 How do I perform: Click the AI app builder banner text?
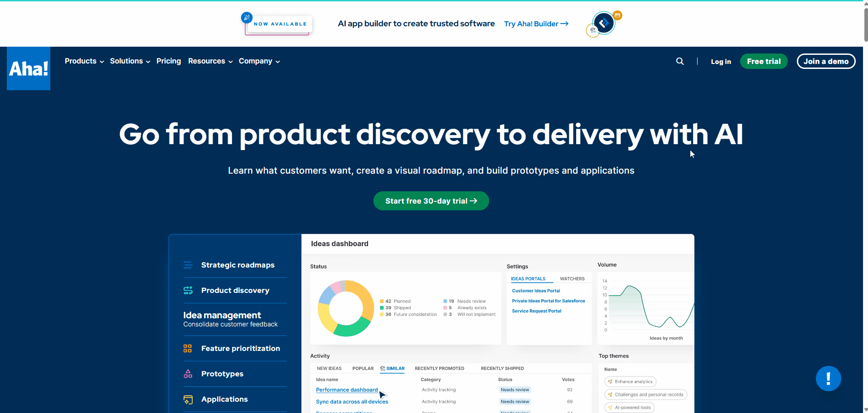pos(416,24)
